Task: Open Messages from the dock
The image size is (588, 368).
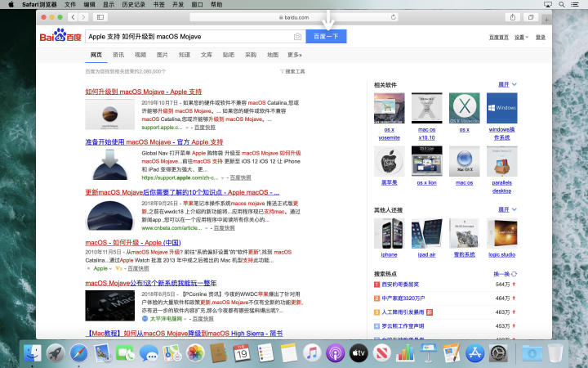Action: point(149,353)
